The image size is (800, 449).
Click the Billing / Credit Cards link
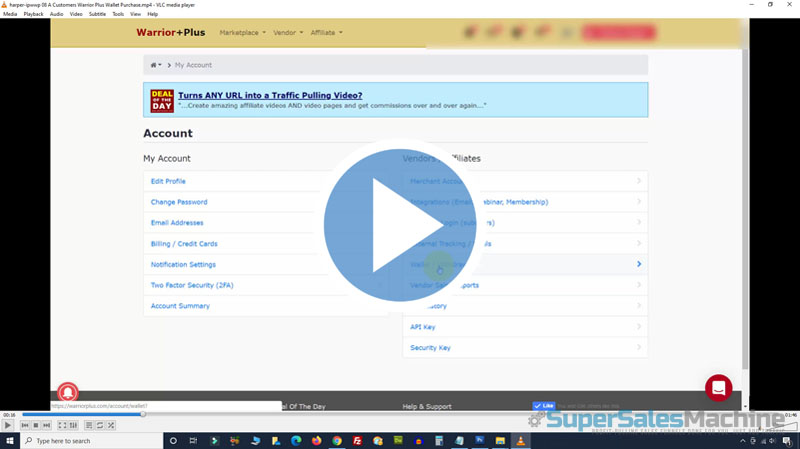184,243
